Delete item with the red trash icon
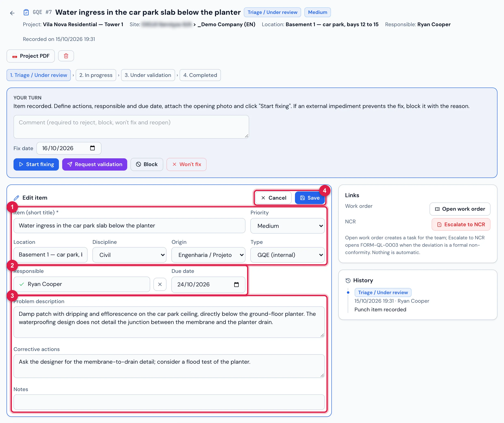Screen dimensions: 504x423 pyautogui.click(x=66, y=56)
